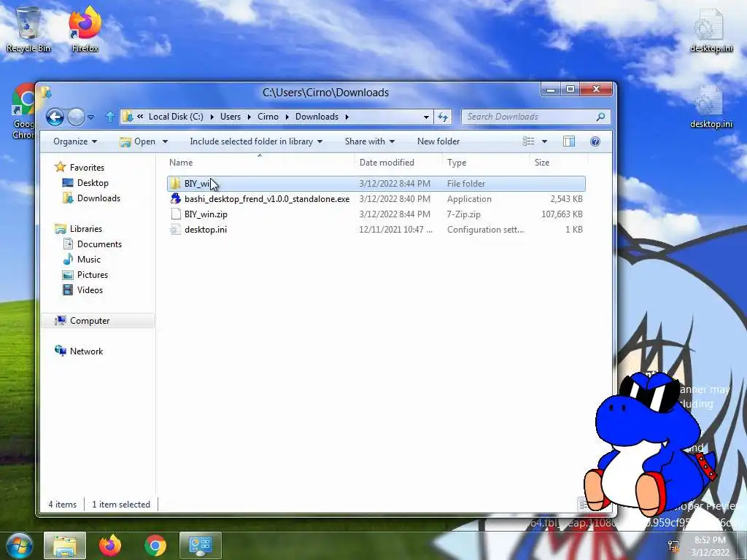Open Explorer help icon
The height and width of the screenshot is (560, 747).
coord(595,141)
